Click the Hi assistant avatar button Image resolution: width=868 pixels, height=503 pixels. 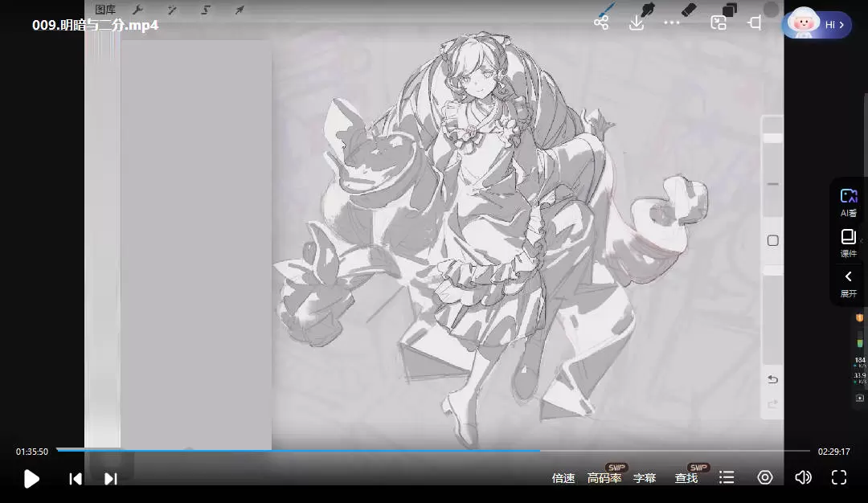coord(817,25)
